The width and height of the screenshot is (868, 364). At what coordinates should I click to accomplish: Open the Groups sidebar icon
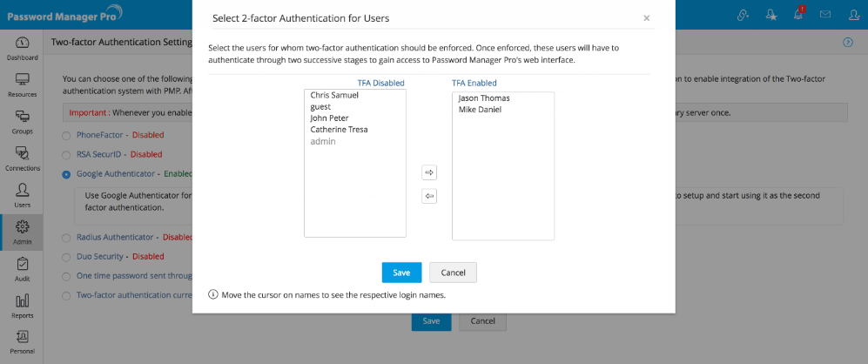click(22, 121)
